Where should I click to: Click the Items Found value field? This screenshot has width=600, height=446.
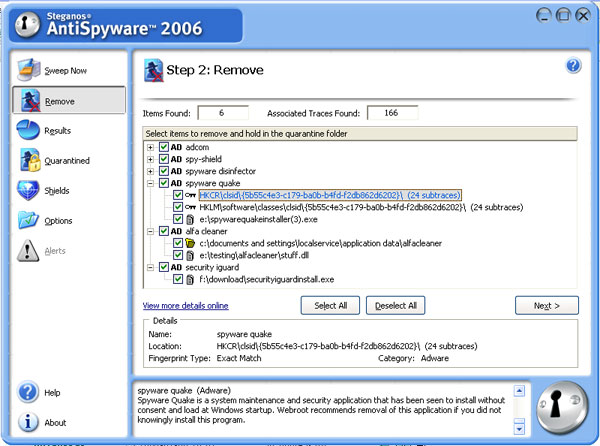point(223,113)
